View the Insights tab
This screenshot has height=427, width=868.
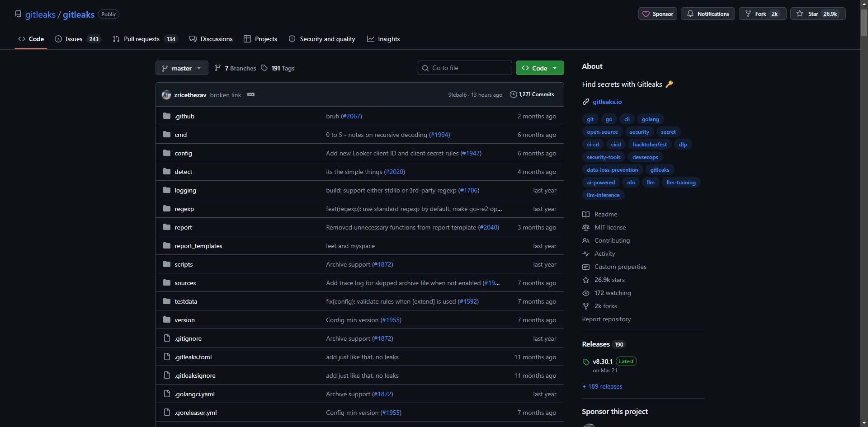point(383,39)
